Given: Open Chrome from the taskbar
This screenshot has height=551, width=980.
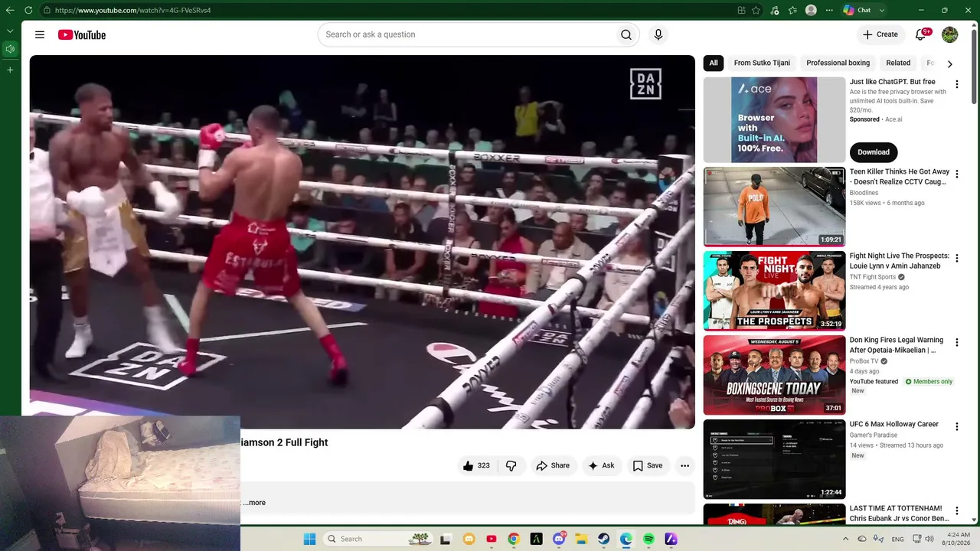Looking at the screenshot, I should pyautogui.click(x=514, y=539).
